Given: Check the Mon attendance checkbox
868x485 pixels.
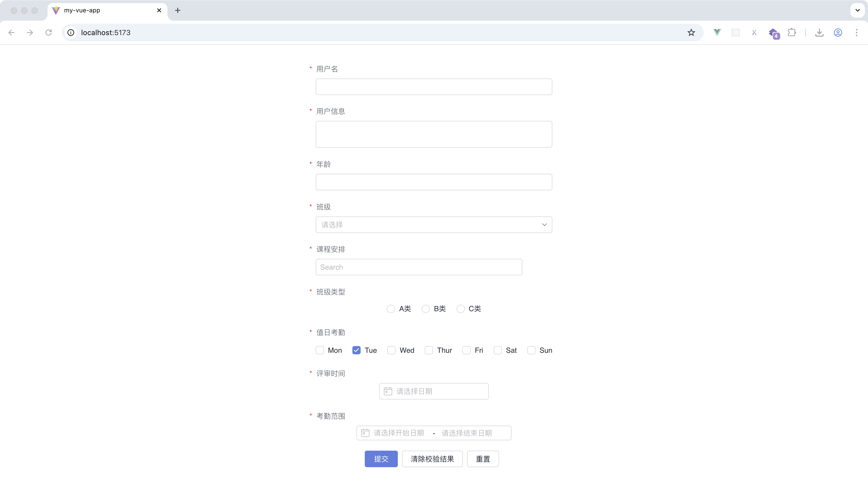Looking at the screenshot, I should [320, 350].
